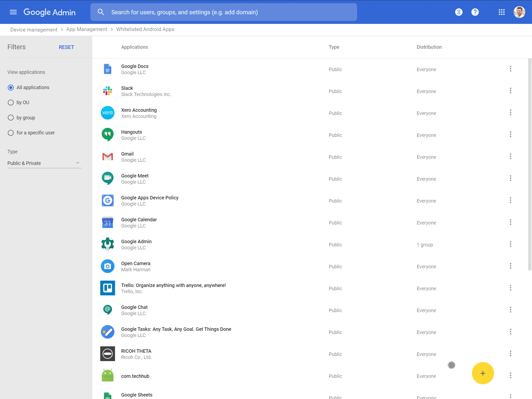Click the Google Docs app icon
Image resolution: width=532 pixels, height=399 pixels.
(x=108, y=69)
